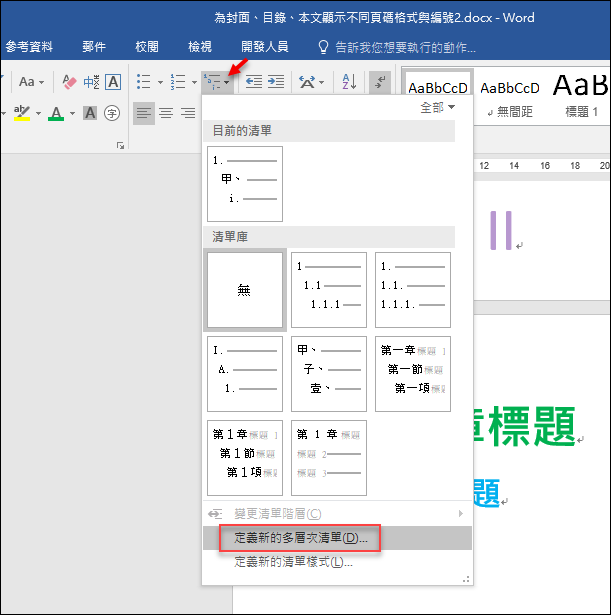Viewport: 611px width, 615px height.
Task: Click the Asian layout icon
Action: 307,82
